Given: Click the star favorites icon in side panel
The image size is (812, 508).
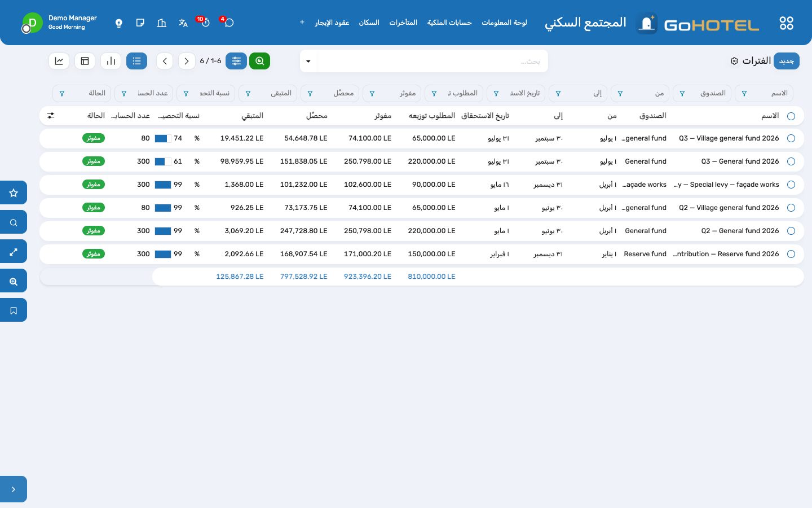Looking at the screenshot, I should [14, 193].
